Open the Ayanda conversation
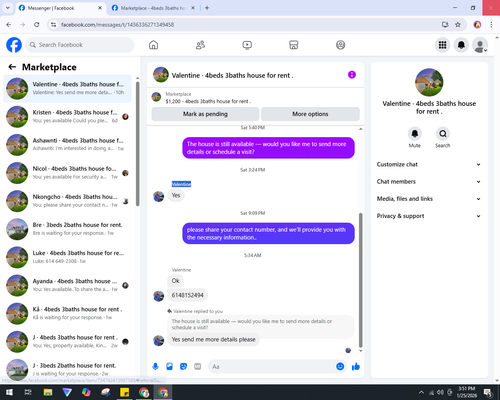 (x=68, y=285)
